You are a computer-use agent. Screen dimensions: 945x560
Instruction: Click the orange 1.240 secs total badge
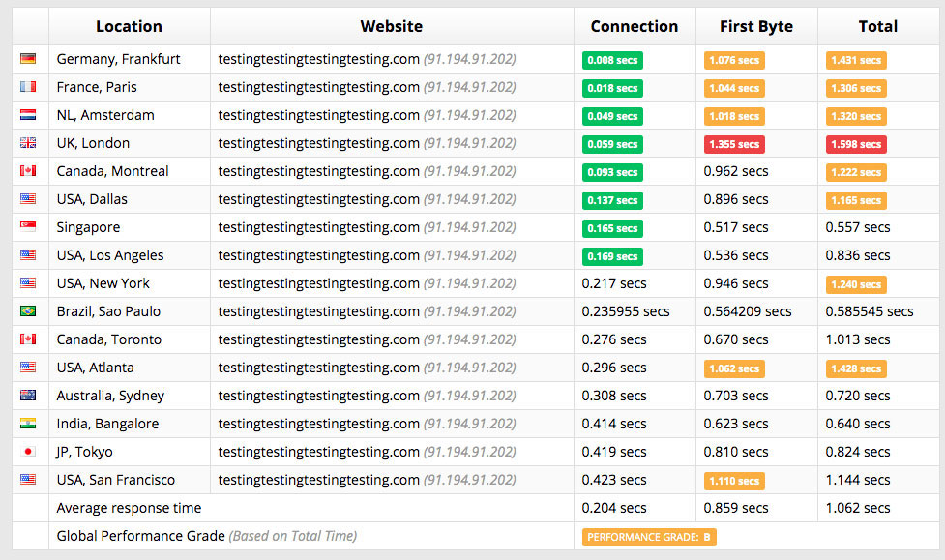[856, 284]
